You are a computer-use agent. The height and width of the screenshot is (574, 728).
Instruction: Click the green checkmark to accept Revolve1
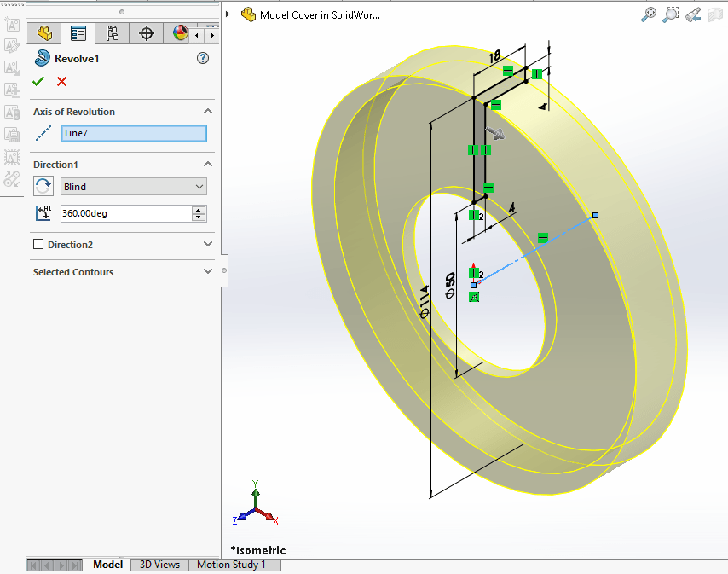coord(38,82)
